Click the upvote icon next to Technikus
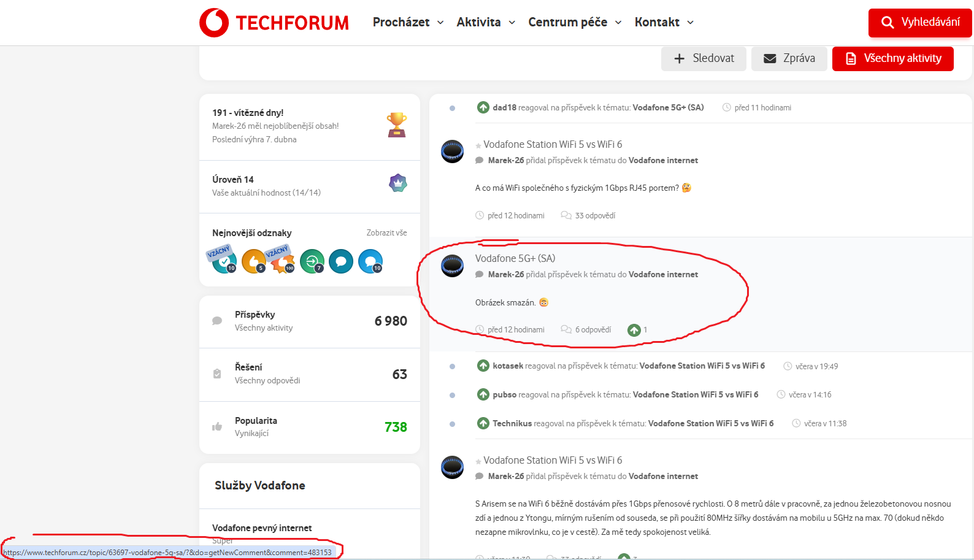Viewport: 974px width, 560px height. (483, 423)
